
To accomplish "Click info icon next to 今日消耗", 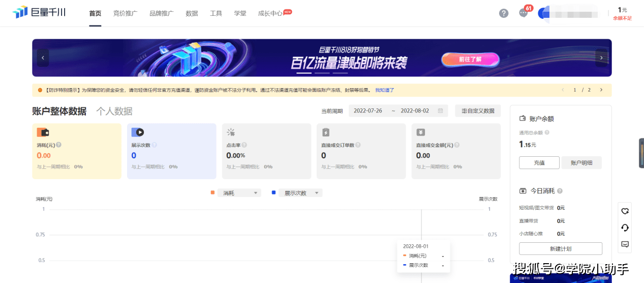I will point(560,191).
